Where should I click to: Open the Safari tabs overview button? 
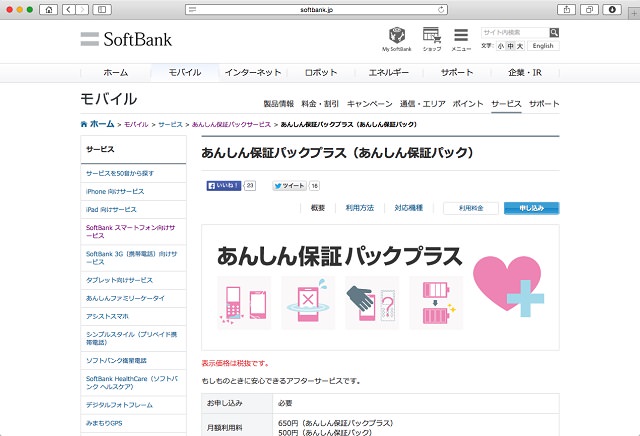pos(589,9)
